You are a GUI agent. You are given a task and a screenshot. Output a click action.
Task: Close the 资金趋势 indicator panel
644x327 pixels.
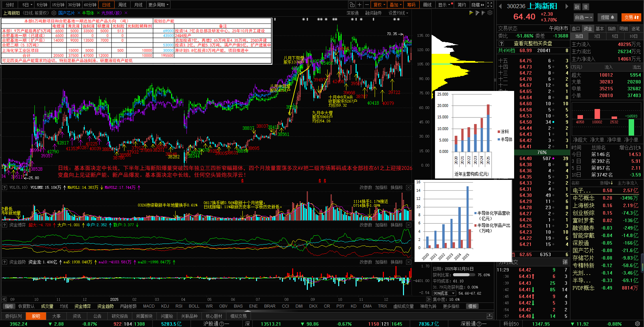[x=409, y=262]
